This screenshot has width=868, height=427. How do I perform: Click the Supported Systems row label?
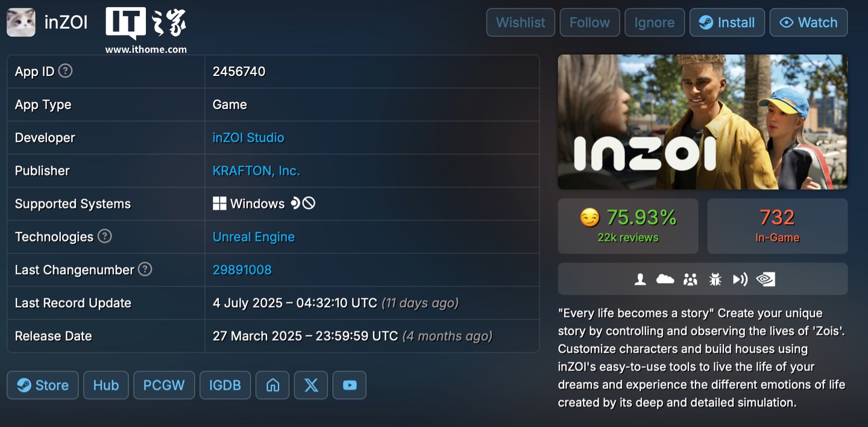click(x=73, y=204)
